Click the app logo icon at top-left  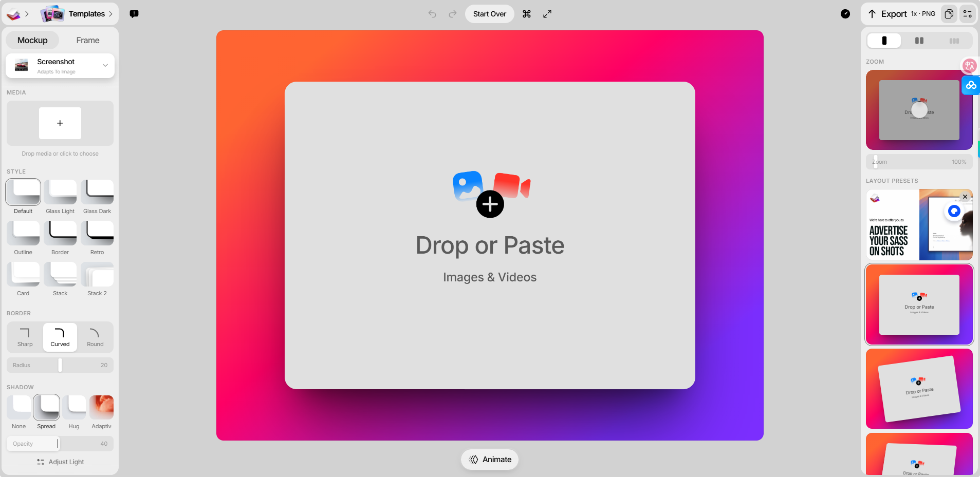click(x=14, y=14)
